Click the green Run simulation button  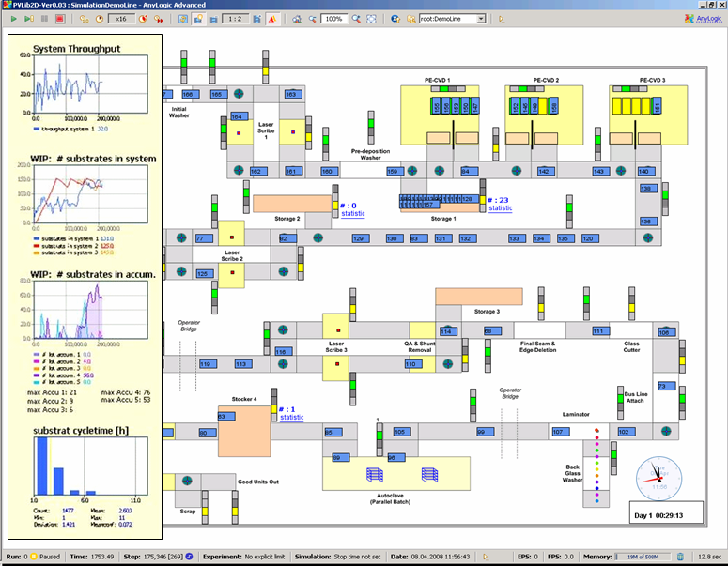point(13,19)
